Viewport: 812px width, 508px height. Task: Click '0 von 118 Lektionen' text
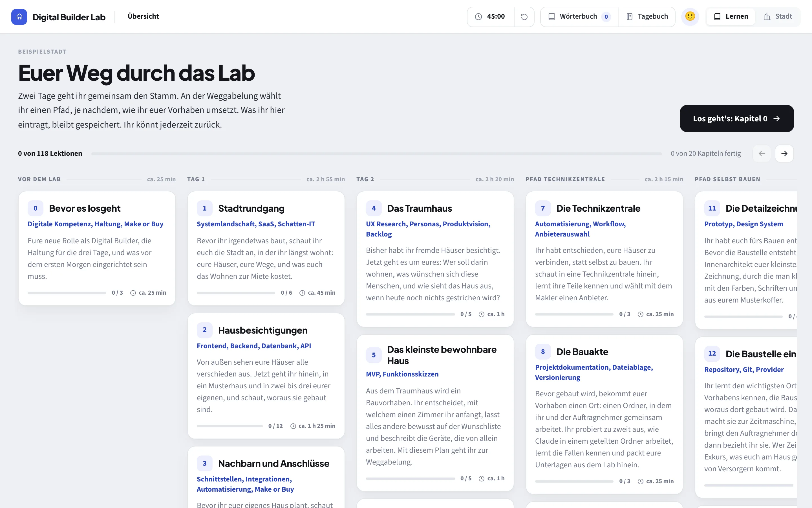(50, 154)
